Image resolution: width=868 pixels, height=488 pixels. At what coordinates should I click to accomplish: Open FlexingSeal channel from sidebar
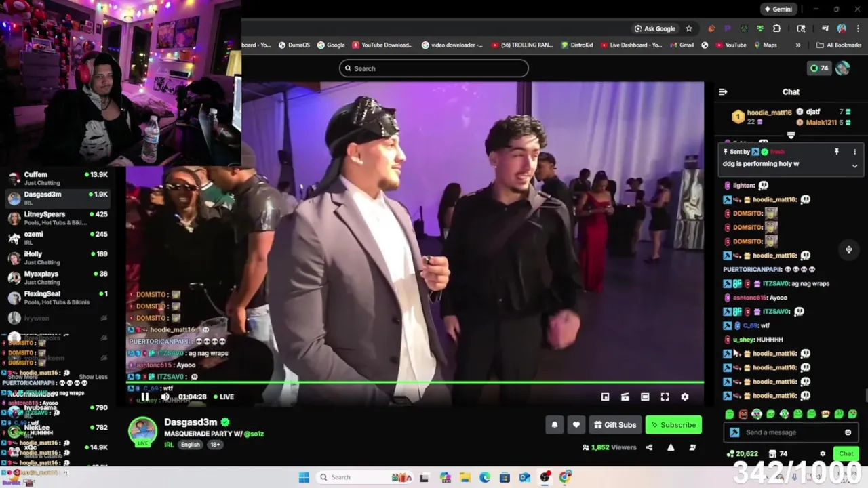click(x=58, y=298)
